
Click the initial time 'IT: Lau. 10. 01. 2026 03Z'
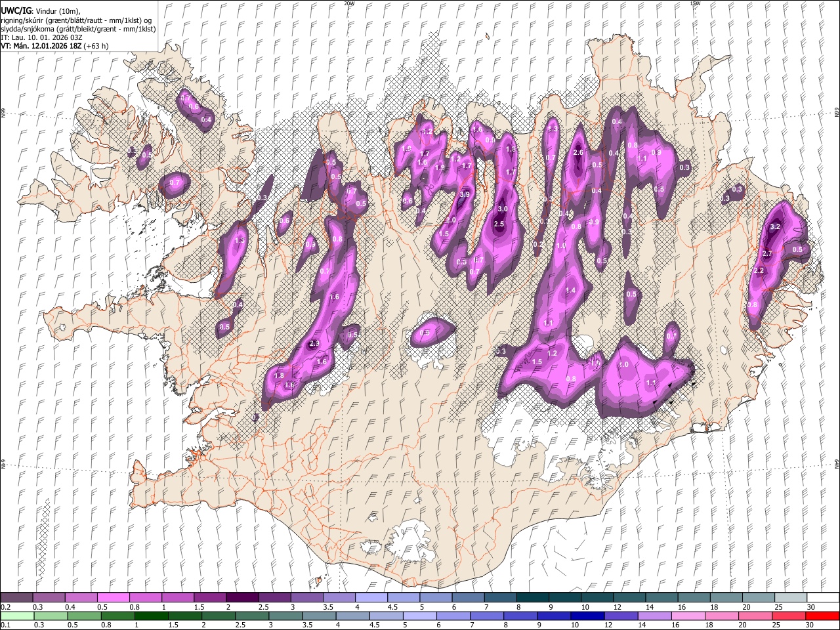pyautogui.click(x=41, y=37)
